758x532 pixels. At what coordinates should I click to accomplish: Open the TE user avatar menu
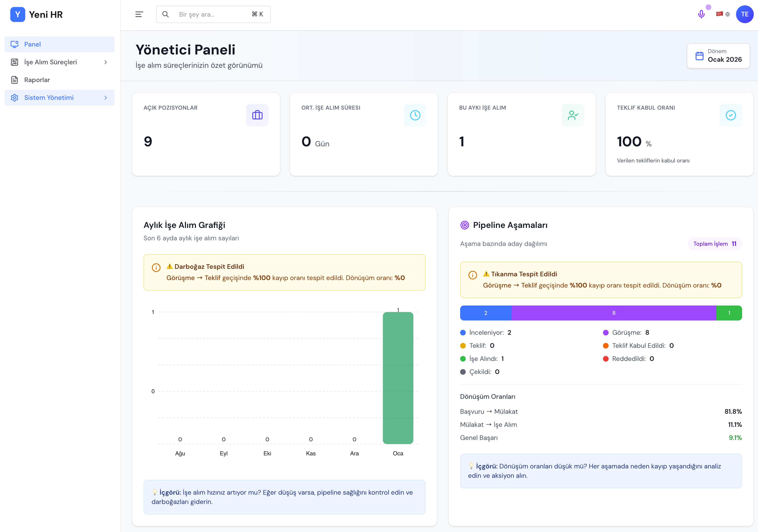point(744,14)
